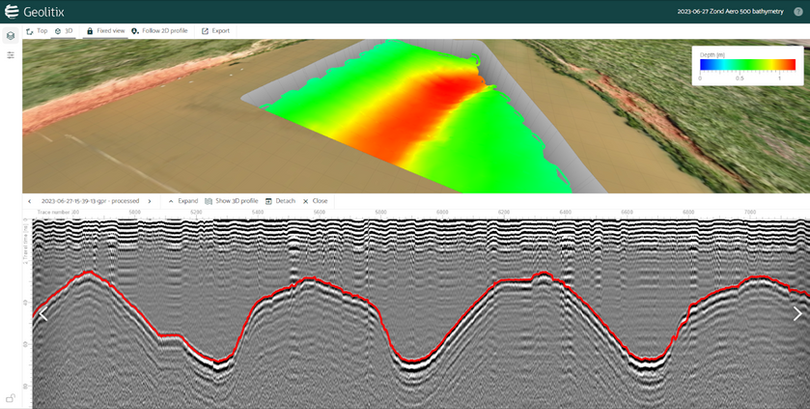Toggle the lock icon at bottom-left
Screen dimensions: 810x409
pos(10,398)
